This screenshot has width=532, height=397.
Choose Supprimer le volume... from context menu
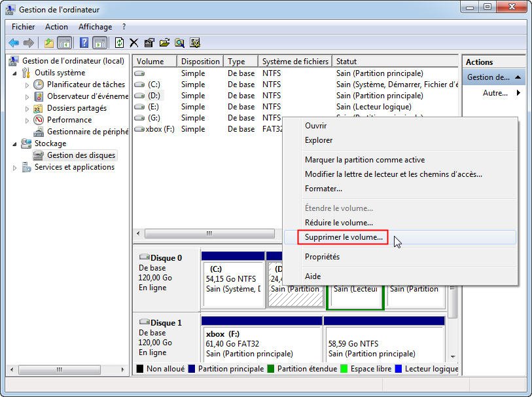(400, 237)
